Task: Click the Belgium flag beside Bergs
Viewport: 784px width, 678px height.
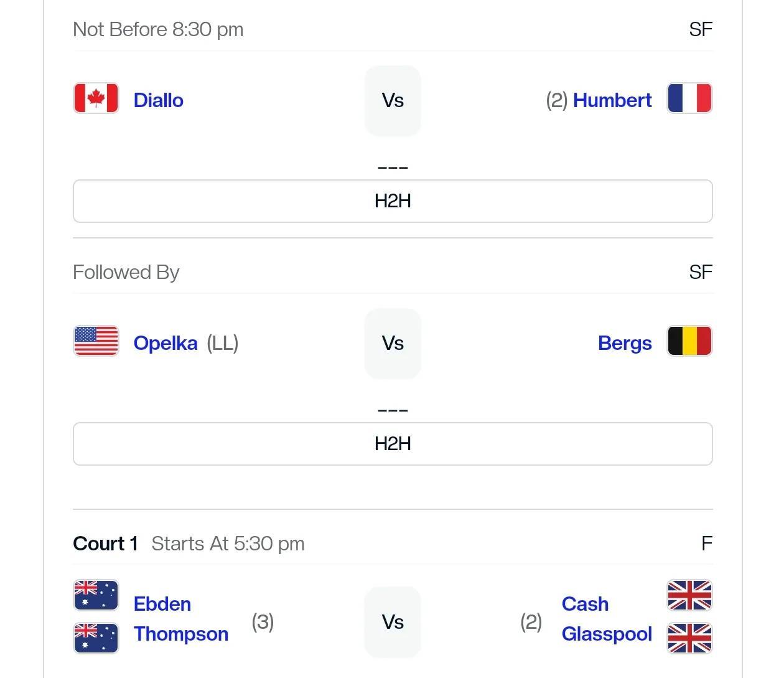Action: [x=689, y=341]
